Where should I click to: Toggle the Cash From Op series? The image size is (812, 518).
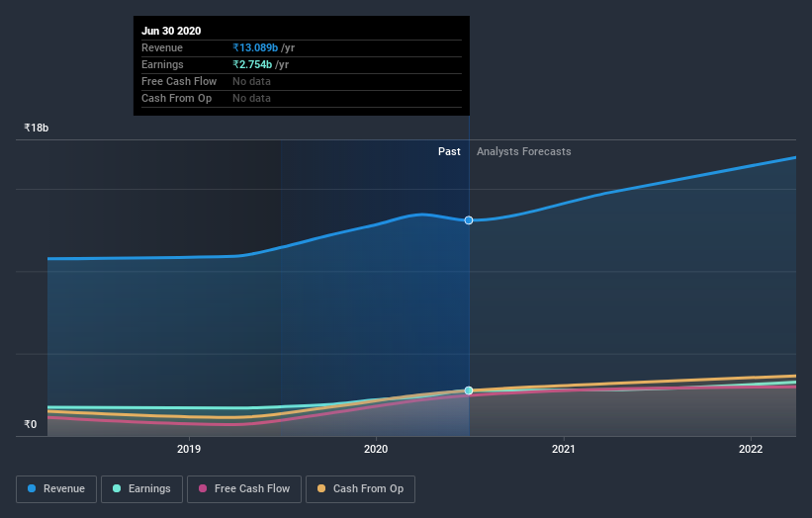360,489
